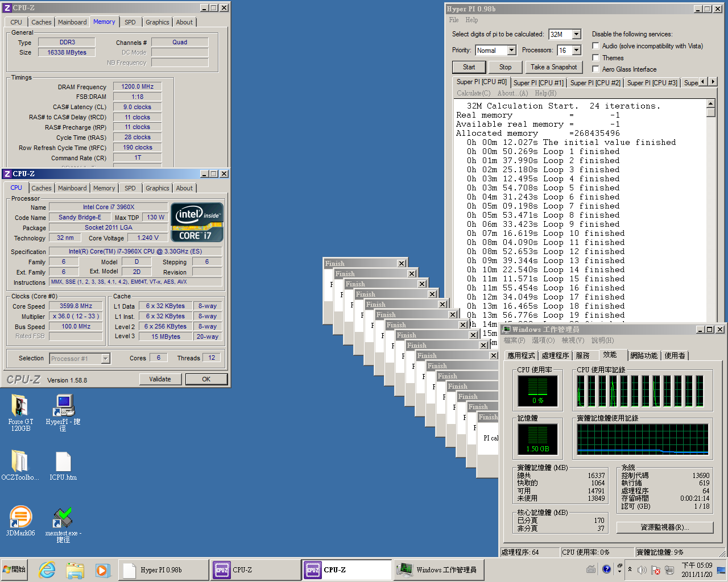Open Windows Explorer folder in taskbar
Screen dimensions: 728x582
[x=75, y=569]
